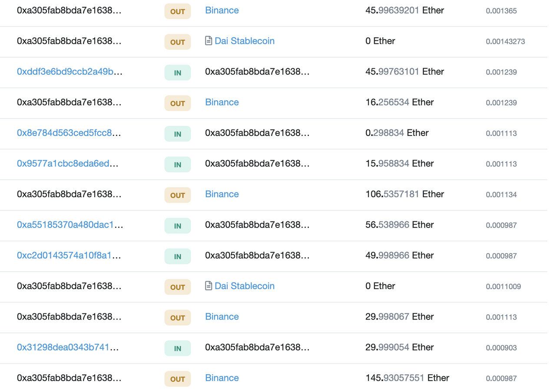Image resolution: width=556 pixels, height=392 pixels.
Task: Select the 16.256534 Ether value
Action: click(400, 102)
